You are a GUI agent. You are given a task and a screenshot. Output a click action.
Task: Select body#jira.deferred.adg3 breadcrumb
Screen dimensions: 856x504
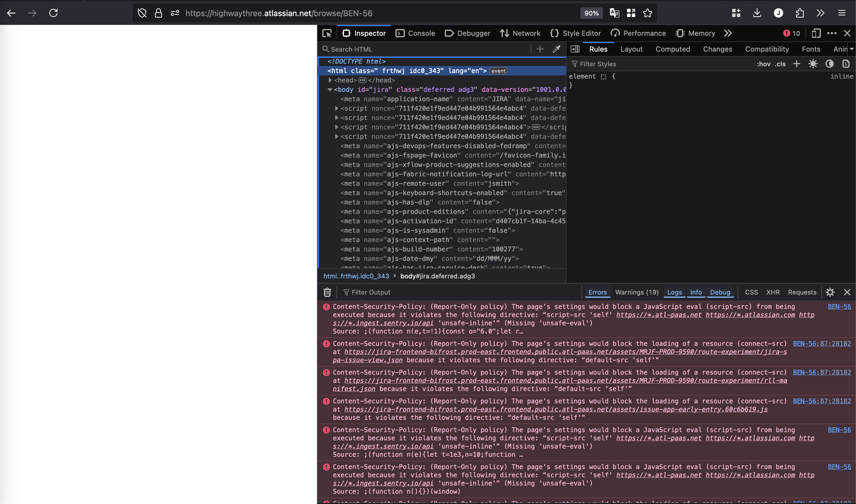[x=438, y=276]
